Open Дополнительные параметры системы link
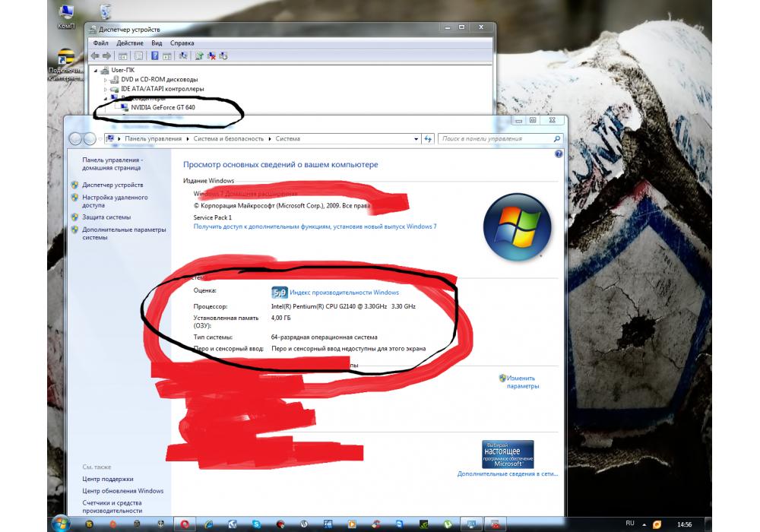Screen dimensions: 760x532 pyautogui.click(x=124, y=233)
